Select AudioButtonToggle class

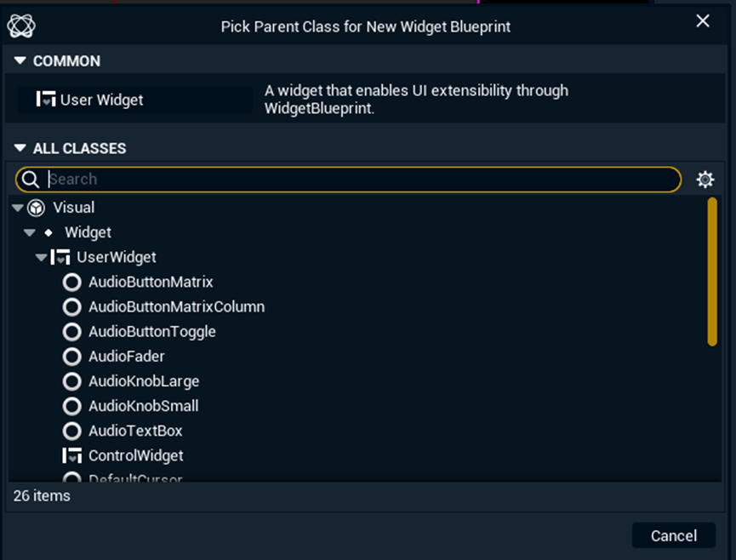[x=151, y=332]
